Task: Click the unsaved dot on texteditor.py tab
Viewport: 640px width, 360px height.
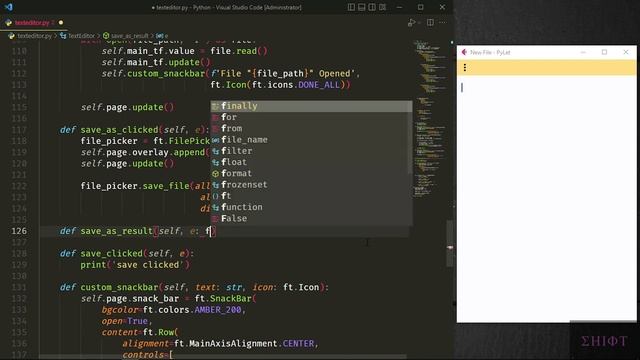Action: tap(61, 23)
